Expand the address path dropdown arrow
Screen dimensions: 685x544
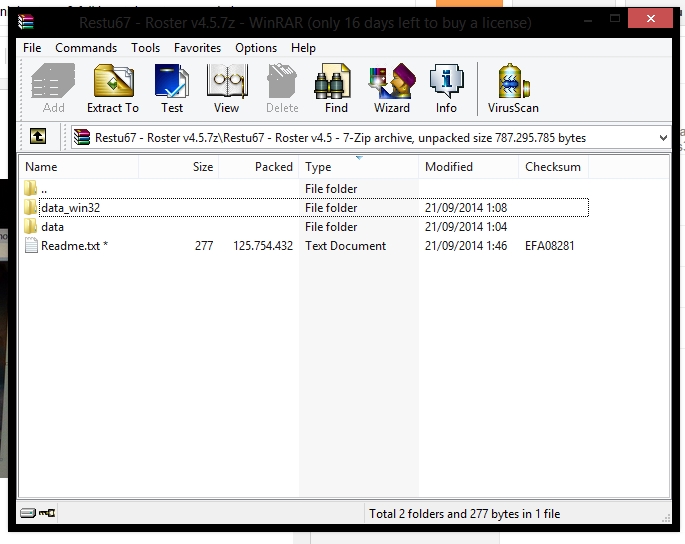pos(663,138)
